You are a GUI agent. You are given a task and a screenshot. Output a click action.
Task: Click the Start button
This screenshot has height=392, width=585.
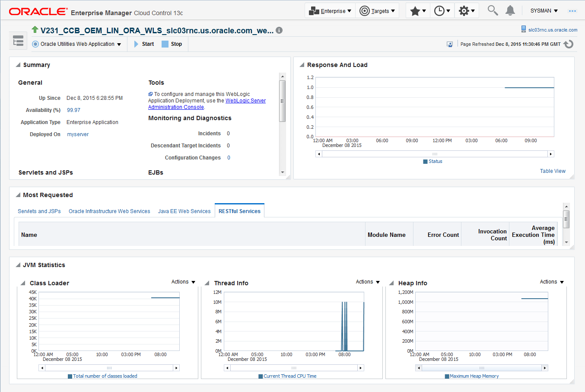tap(144, 44)
